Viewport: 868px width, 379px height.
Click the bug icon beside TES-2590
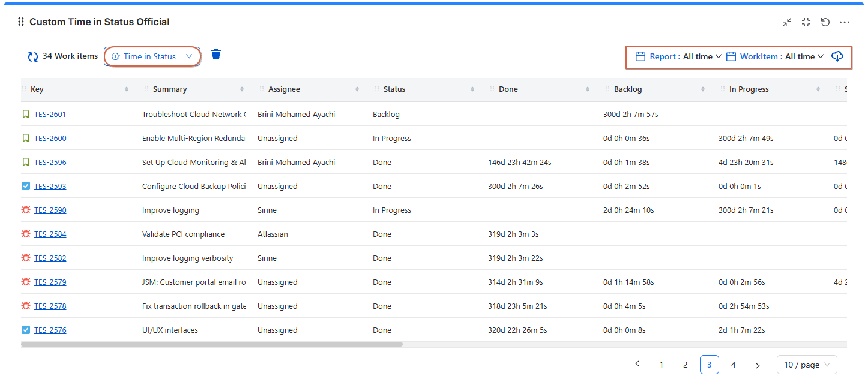coord(25,210)
